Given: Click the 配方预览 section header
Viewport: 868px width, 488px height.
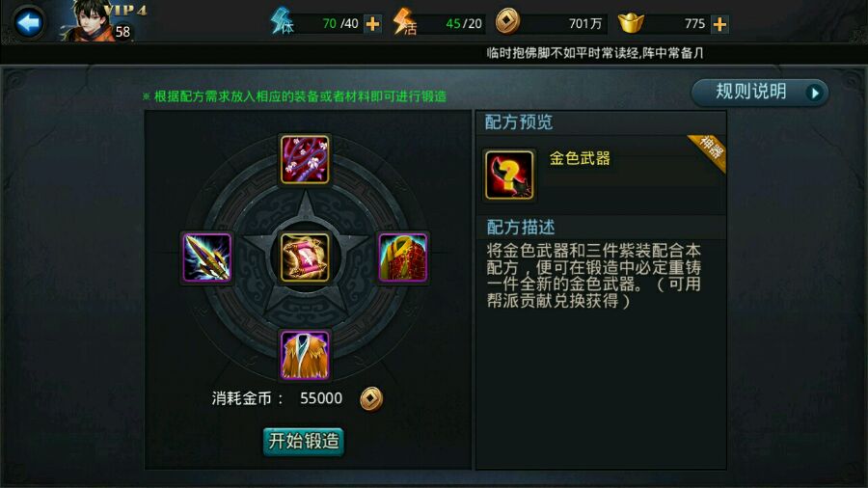Looking at the screenshot, I should pyautogui.click(x=519, y=122).
